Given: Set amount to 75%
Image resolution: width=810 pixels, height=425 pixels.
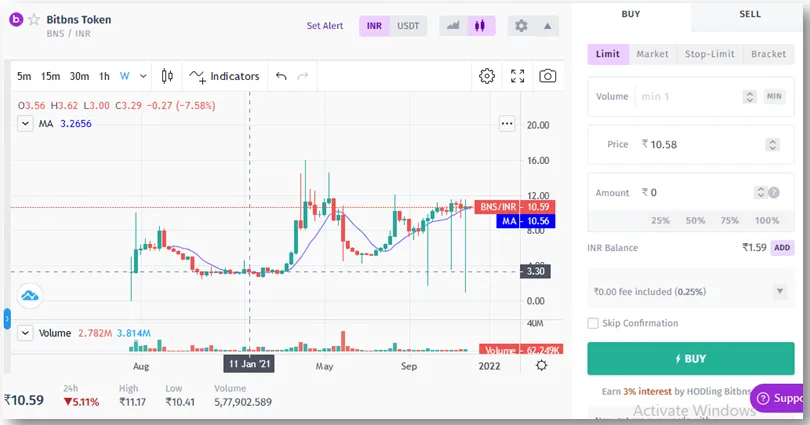Looking at the screenshot, I should [x=729, y=221].
